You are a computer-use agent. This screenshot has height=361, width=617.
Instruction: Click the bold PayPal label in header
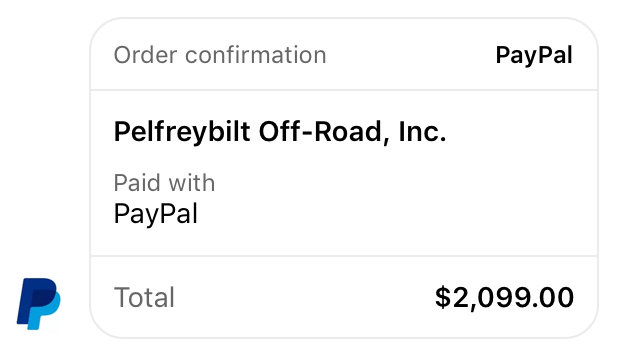(534, 56)
